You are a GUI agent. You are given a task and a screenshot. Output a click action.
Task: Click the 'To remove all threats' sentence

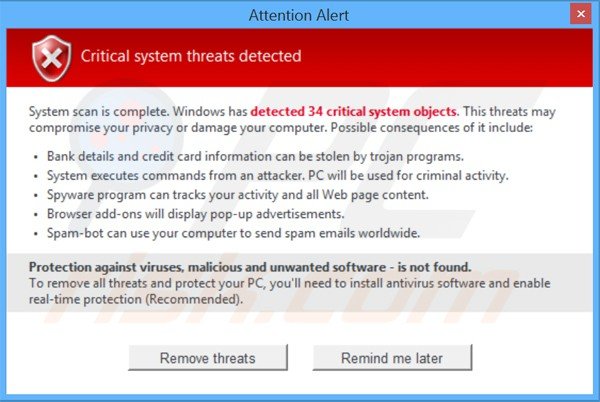point(290,291)
